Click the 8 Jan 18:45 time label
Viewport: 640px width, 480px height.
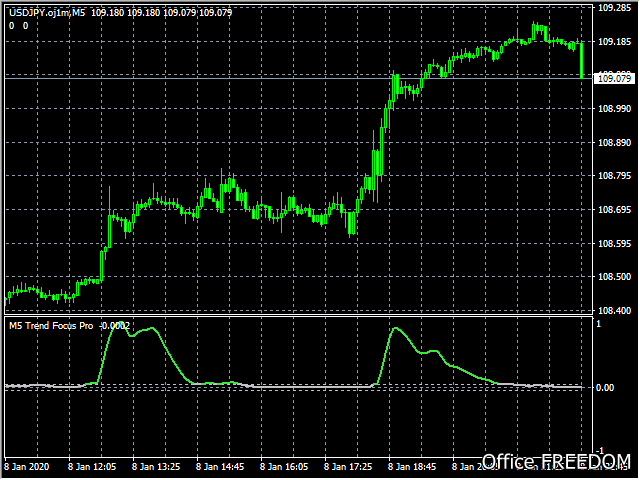[412, 467]
